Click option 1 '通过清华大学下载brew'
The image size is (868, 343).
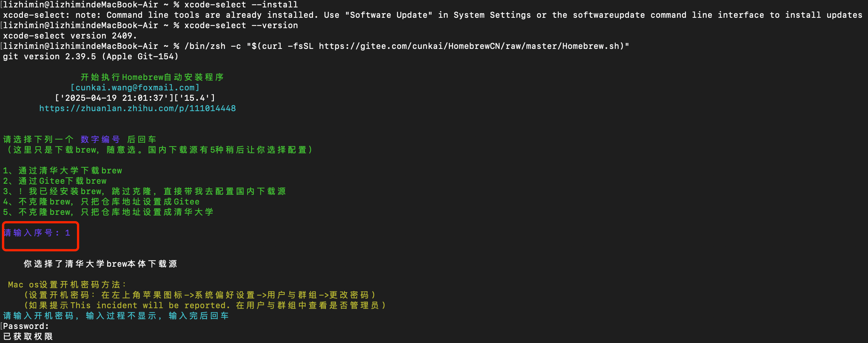(x=63, y=171)
